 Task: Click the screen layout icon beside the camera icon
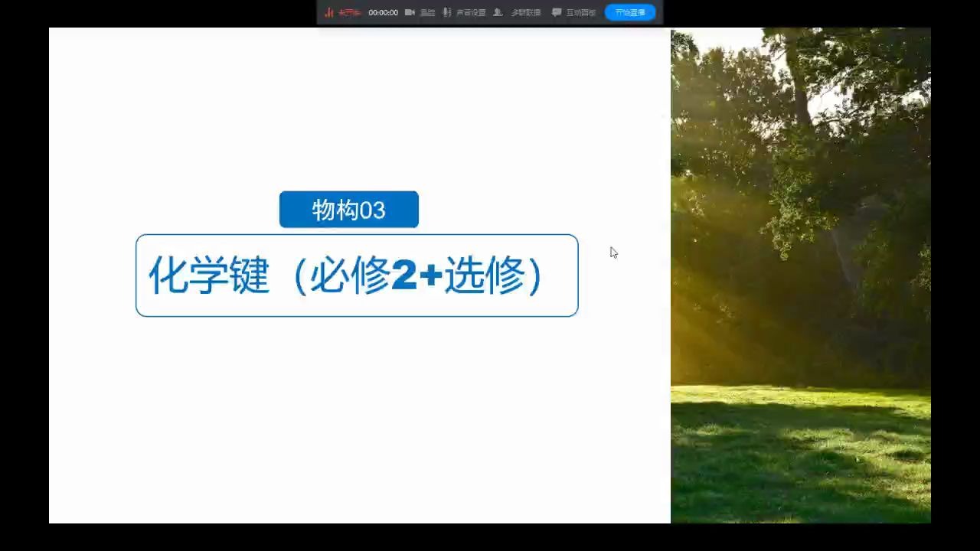point(426,11)
